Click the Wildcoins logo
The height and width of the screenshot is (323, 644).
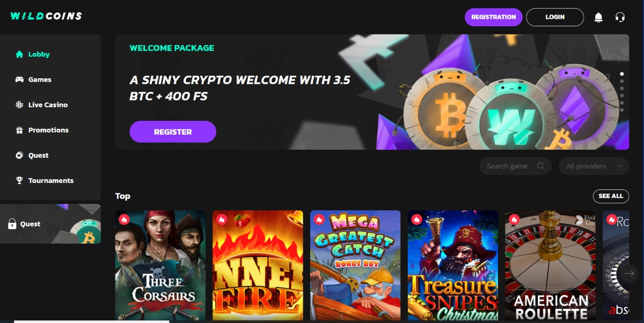coord(46,16)
